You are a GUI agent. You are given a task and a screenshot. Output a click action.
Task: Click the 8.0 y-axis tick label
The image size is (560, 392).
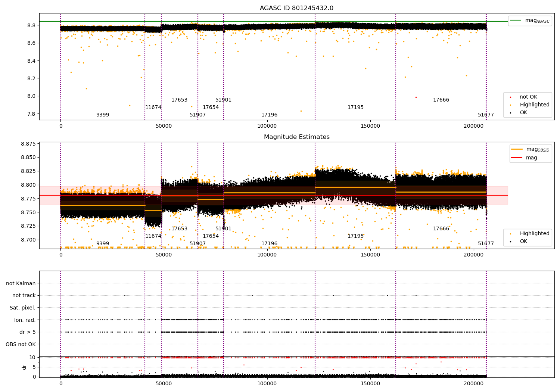coord(31,96)
